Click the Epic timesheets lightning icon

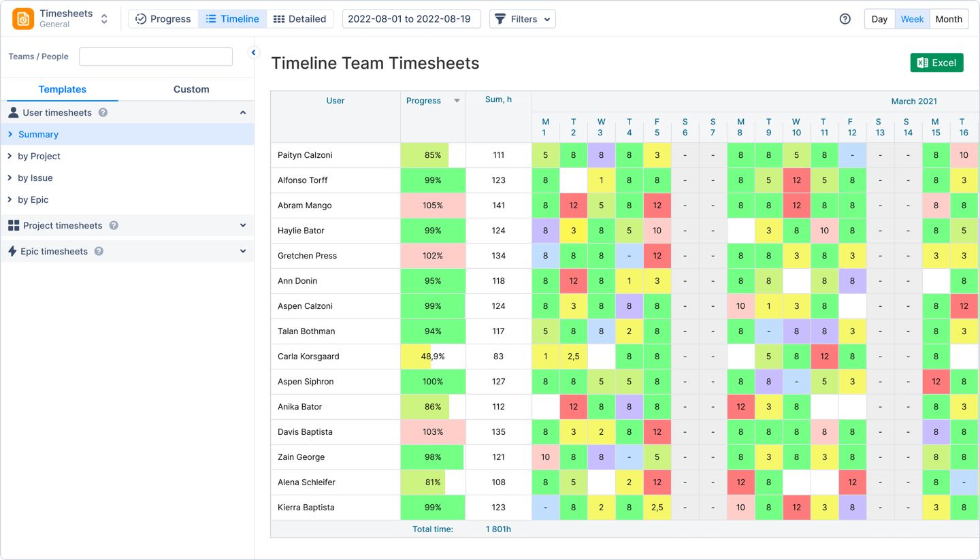12,251
